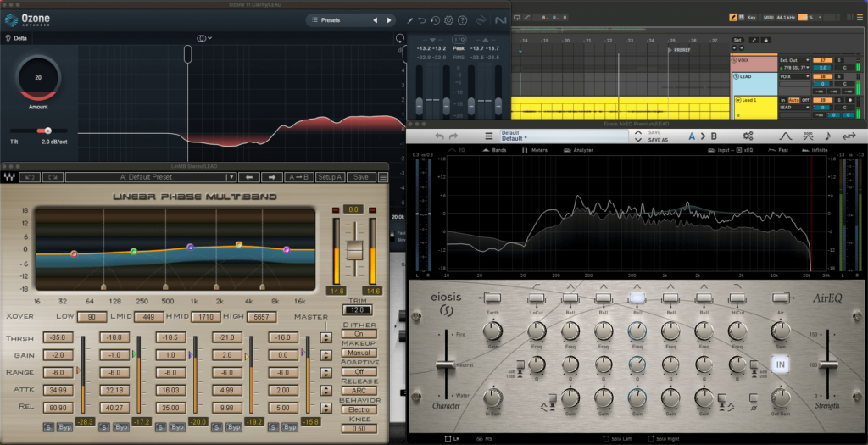Click LinMB Trim 12.0 button

click(357, 310)
